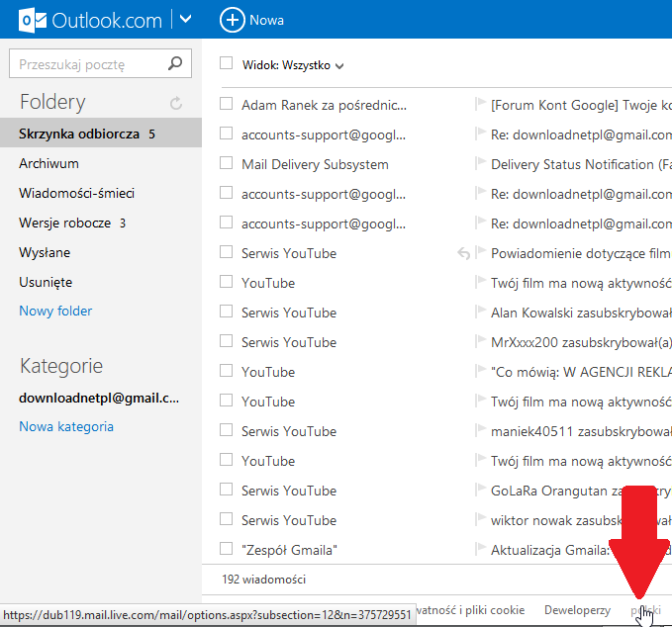Open the Adam Ranek za pośrednic... message
The width and height of the screenshot is (672, 627).
pyautogui.click(x=324, y=106)
